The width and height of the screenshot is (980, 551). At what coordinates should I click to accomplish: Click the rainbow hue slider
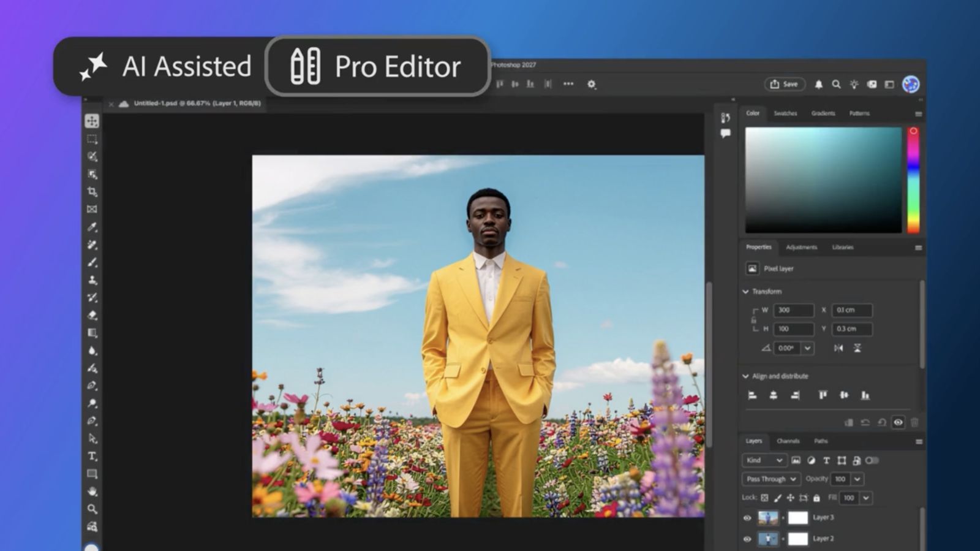click(913, 180)
